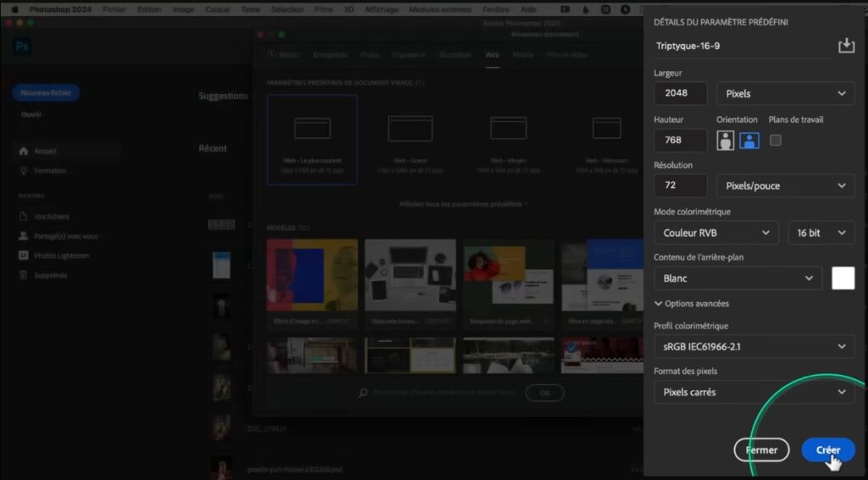Viewport: 868px width, 480px height.
Task: Click the Largeur input field
Action: point(681,93)
